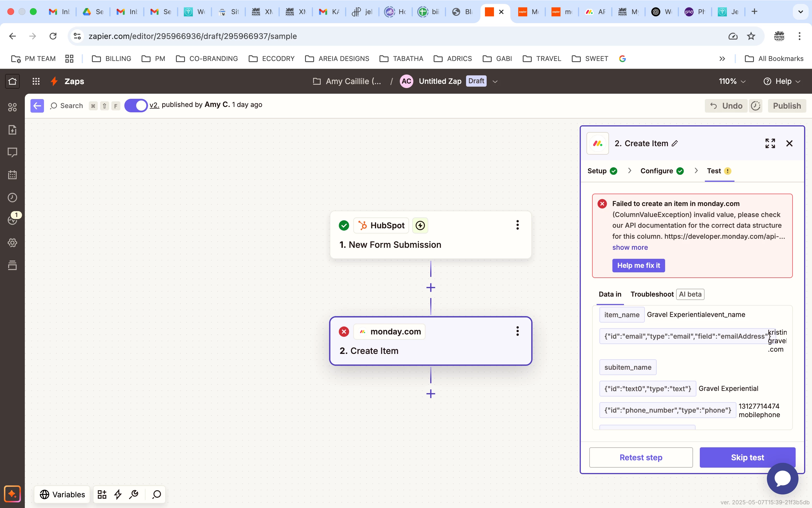Screen dimensions: 812x508
Task: Click the wrench tool in bottom toolbar
Action: [x=134, y=494]
